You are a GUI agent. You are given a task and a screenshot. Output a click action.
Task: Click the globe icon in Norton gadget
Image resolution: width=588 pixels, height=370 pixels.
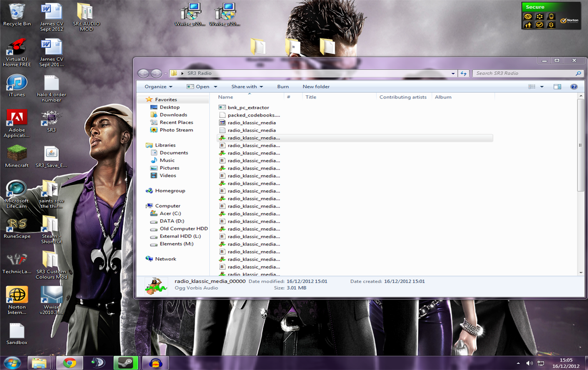[x=528, y=16]
